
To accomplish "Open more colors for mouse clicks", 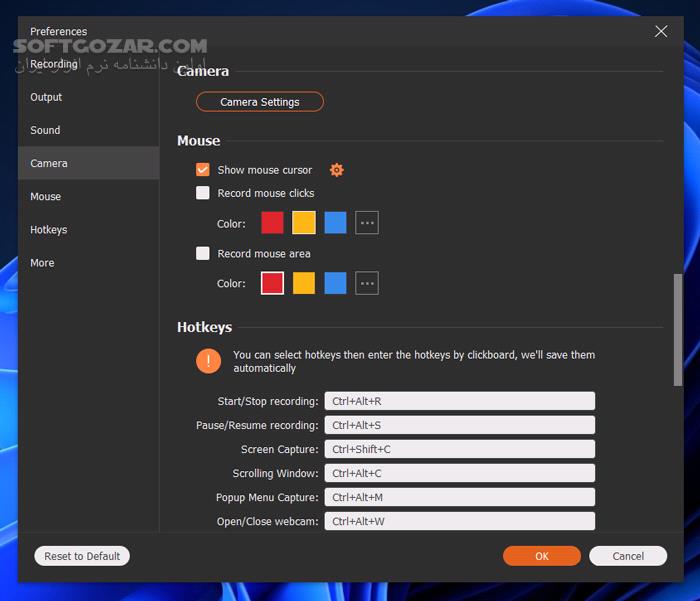I will [x=367, y=223].
